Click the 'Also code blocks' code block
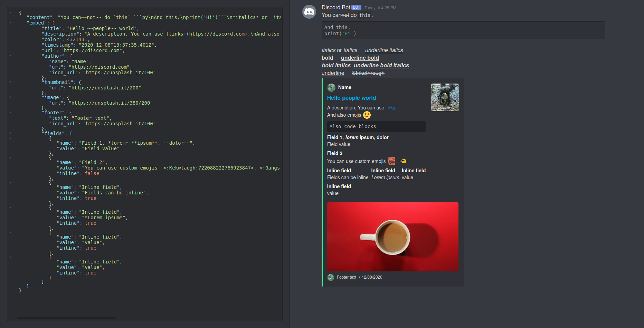 pos(376,126)
